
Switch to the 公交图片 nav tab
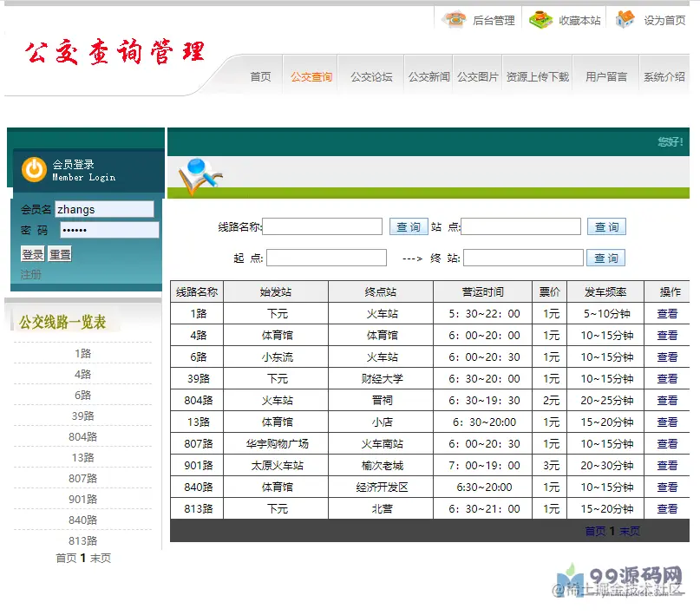coord(478,76)
